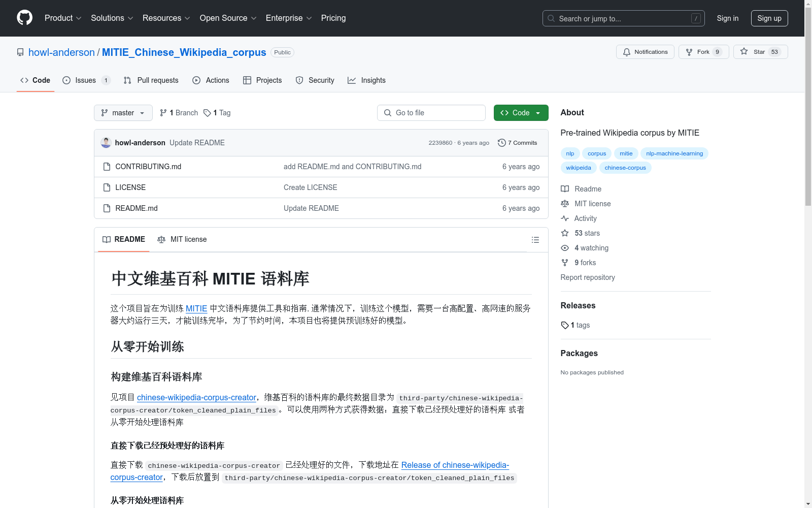Open howl-anderson user profile link

pyautogui.click(x=61, y=52)
